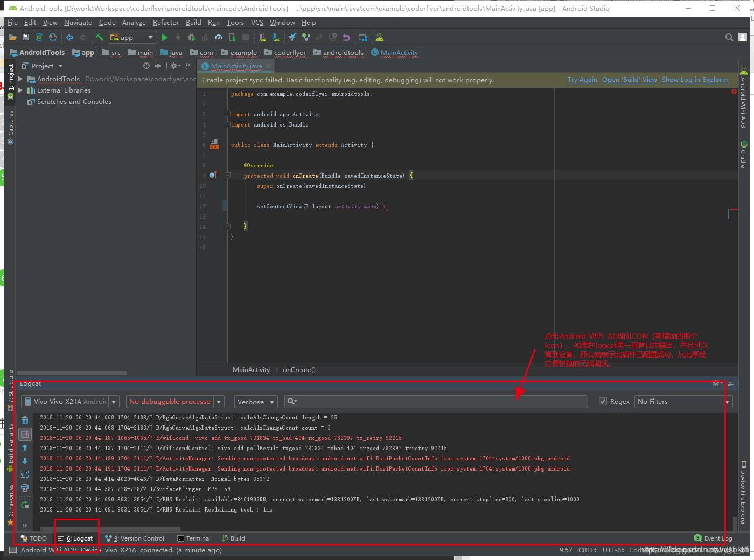
Task: Click Show Log in Explorer link
Action: (x=695, y=80)
